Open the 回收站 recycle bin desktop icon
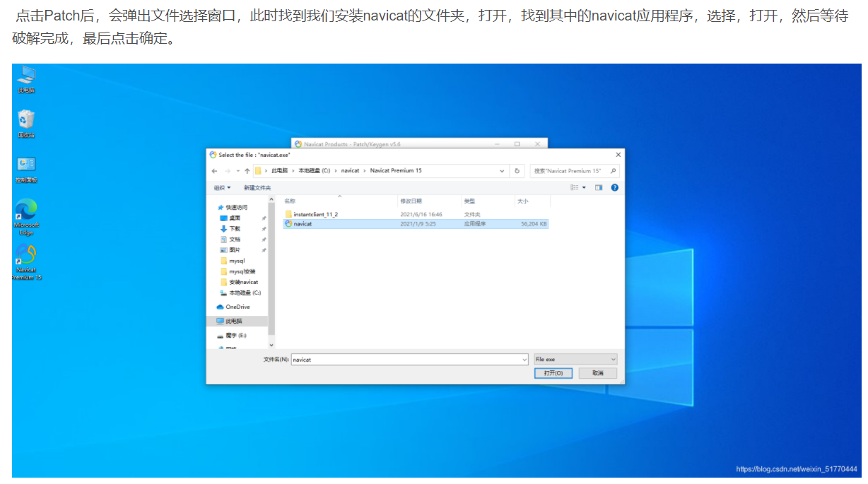 point(26,124)
